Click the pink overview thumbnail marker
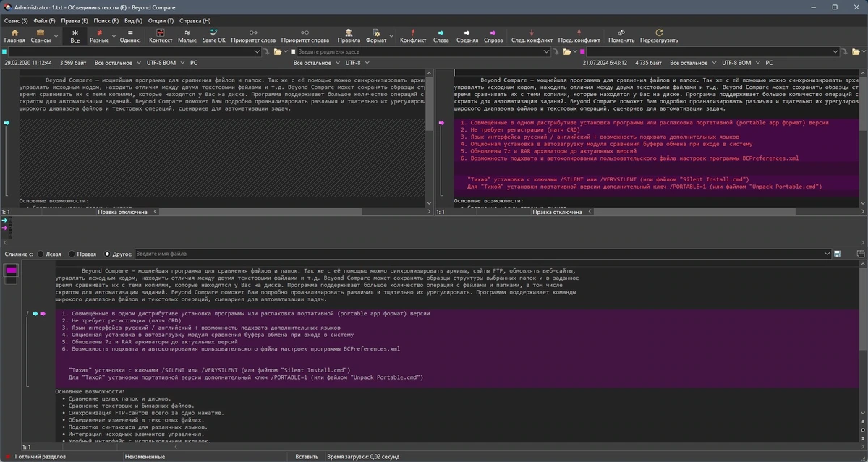 (x=12, y=270)
